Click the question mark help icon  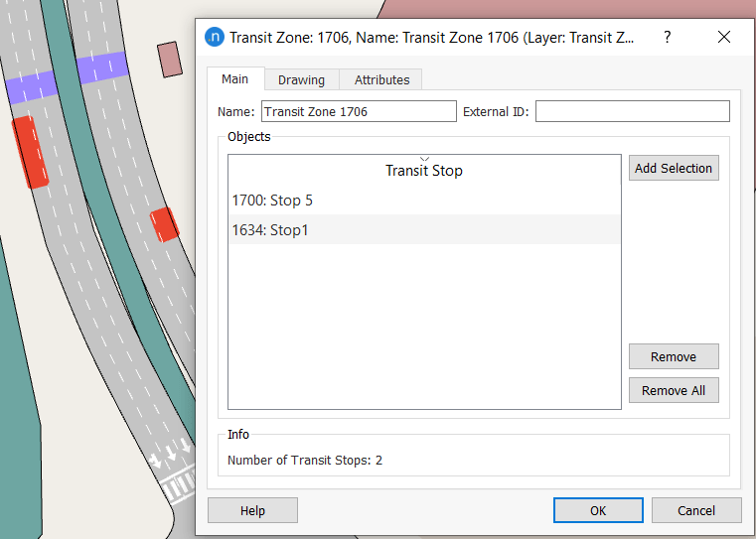tap(668, 37)
